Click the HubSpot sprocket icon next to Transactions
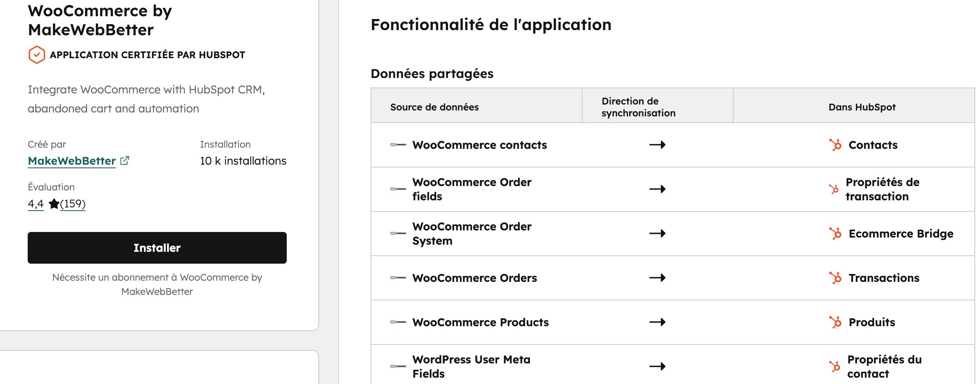 pos(835,278)
